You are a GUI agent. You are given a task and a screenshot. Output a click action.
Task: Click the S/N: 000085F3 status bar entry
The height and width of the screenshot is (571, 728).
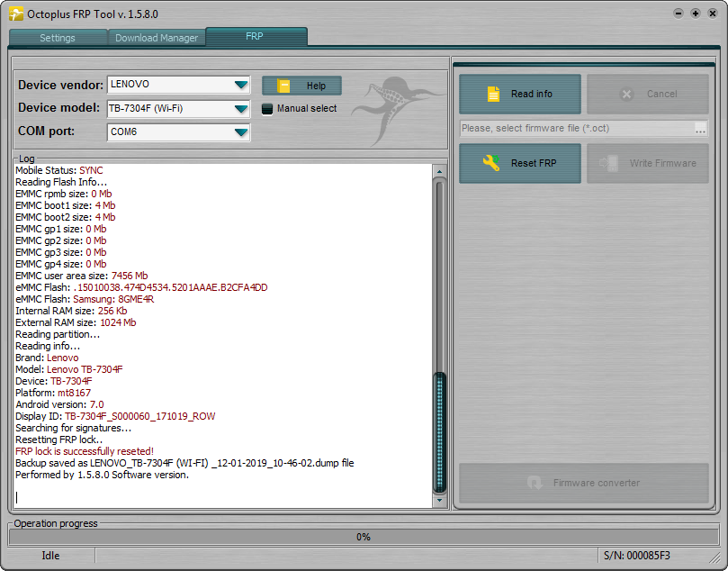pyautogui.click(x=637, y=556)
